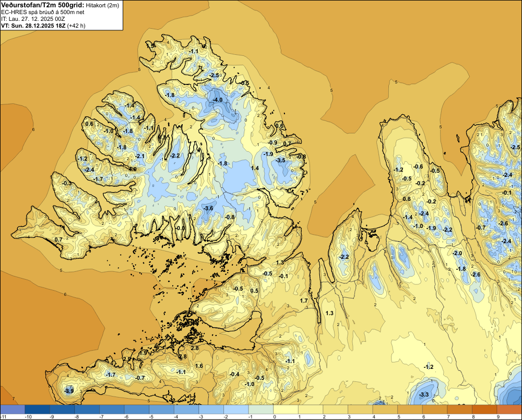The height and width of the screenshot is (420, 522).
Task: Click the -2.0 temperature label
Action: tap(457, 253)
